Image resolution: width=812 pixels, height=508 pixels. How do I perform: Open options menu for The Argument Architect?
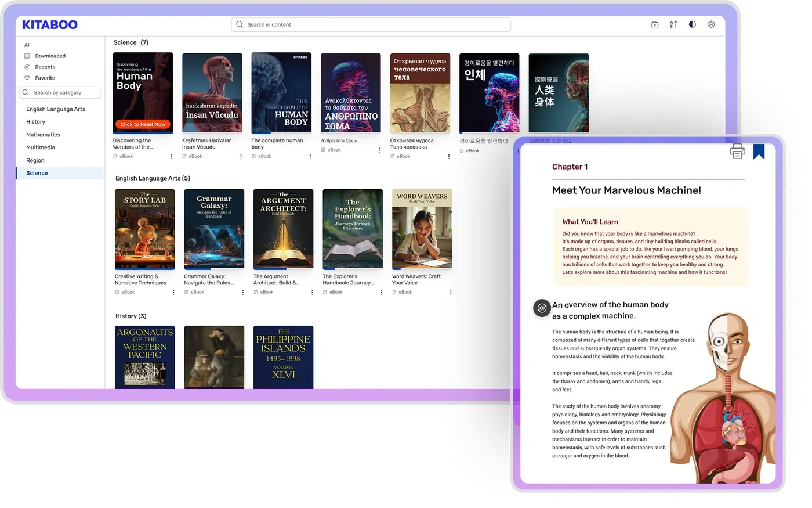pos(312,293)
